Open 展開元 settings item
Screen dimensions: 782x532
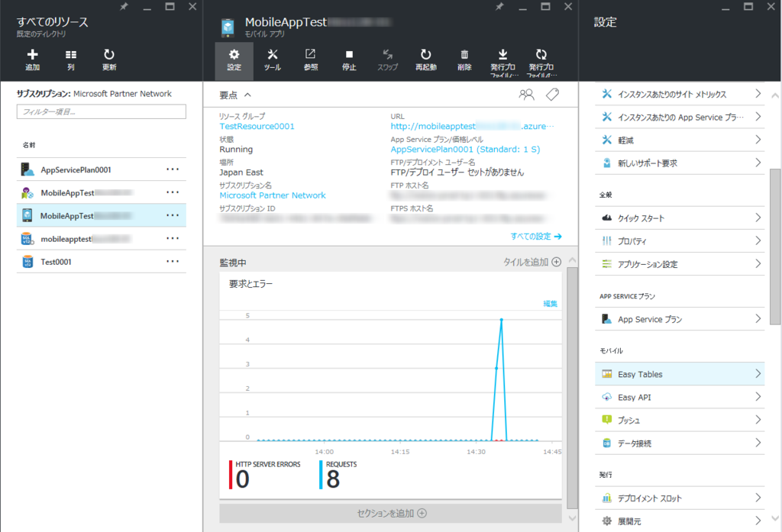[x=679, y=521]
